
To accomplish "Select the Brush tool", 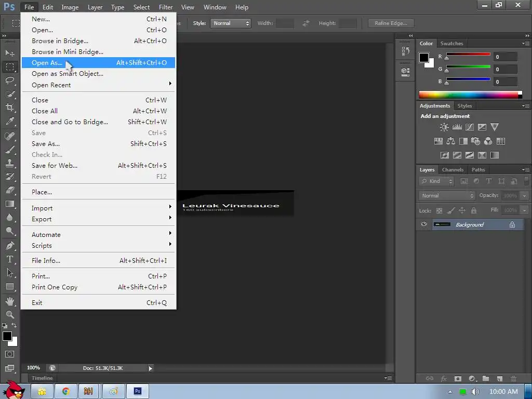I will (10, 150).
